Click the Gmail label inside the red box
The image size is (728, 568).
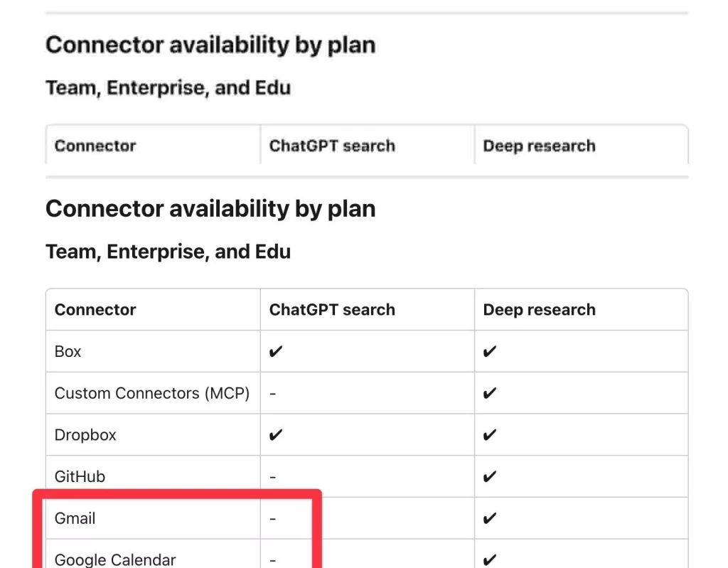coord(75,518)
